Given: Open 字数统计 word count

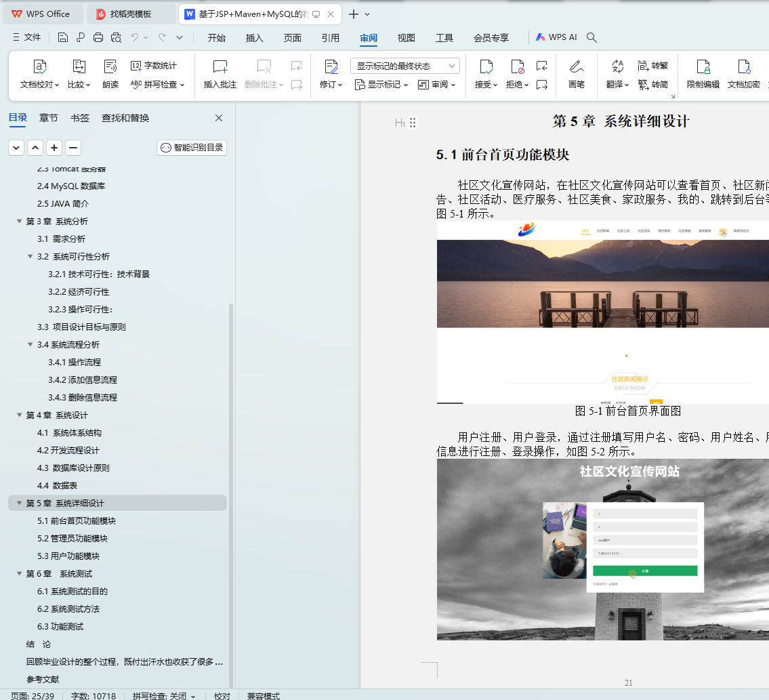Looking at the screenshot, I should (x=154, y=66).
